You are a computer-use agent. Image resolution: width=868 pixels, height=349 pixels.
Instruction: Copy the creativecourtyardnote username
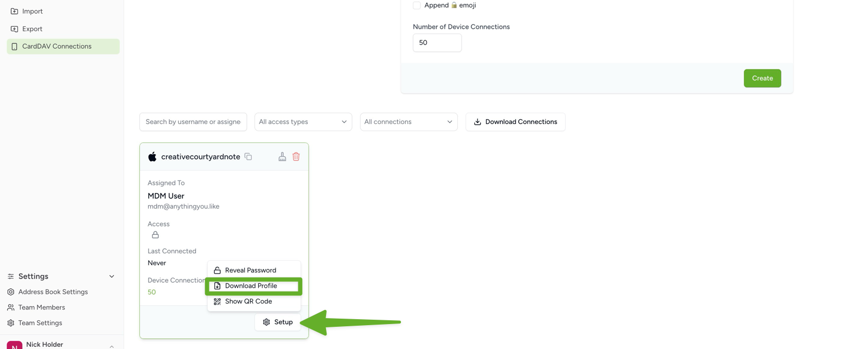248,157
